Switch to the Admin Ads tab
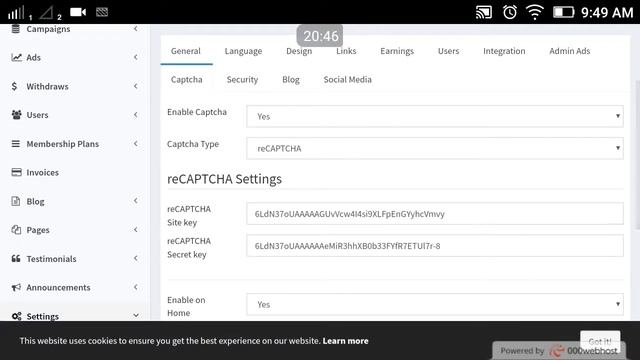Viewport: 640px width, 360px height. click(x=569, y=51)
